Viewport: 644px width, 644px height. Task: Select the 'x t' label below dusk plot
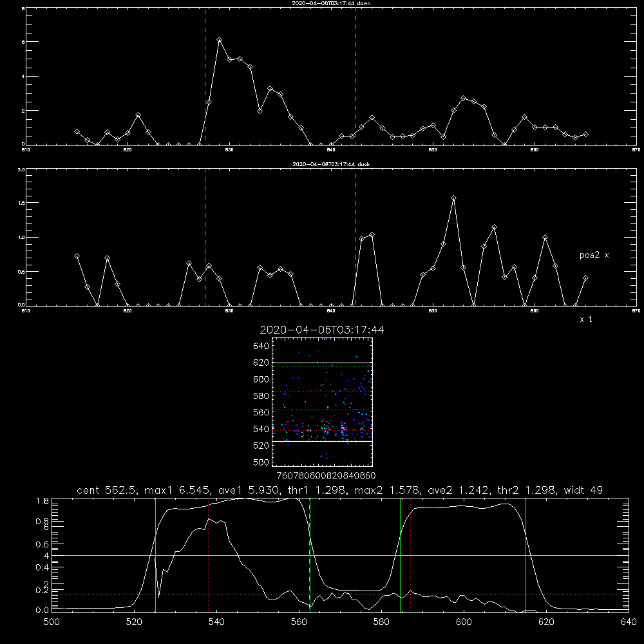click(585, 319)
